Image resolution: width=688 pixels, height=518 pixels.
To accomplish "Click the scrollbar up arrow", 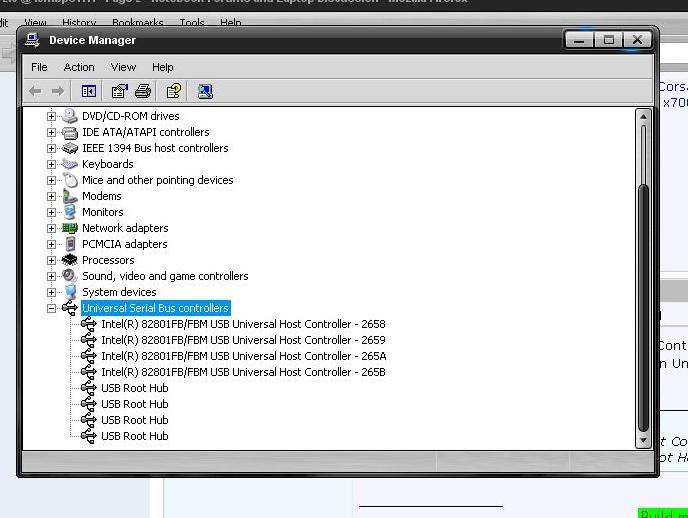I will pos(643,117).
